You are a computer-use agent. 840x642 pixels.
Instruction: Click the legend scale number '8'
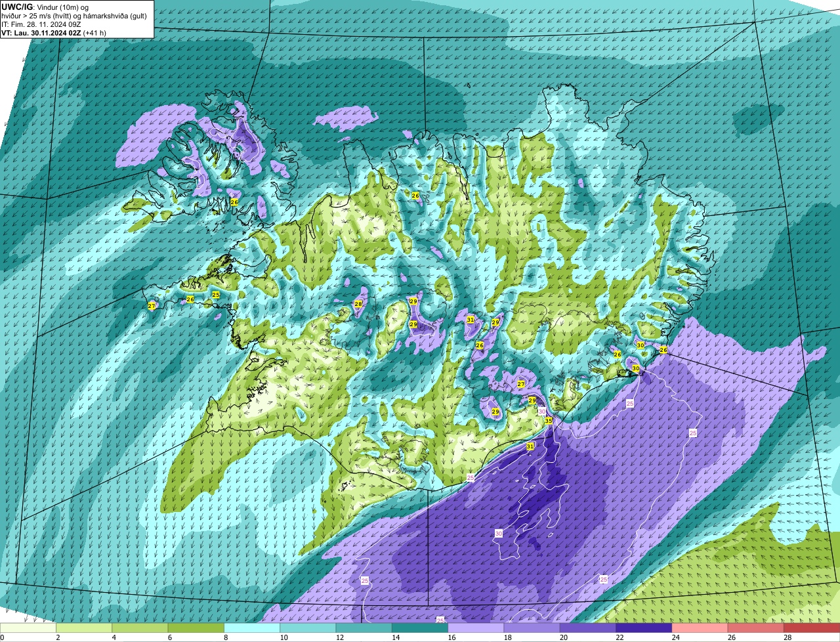[x=226, y=637]
